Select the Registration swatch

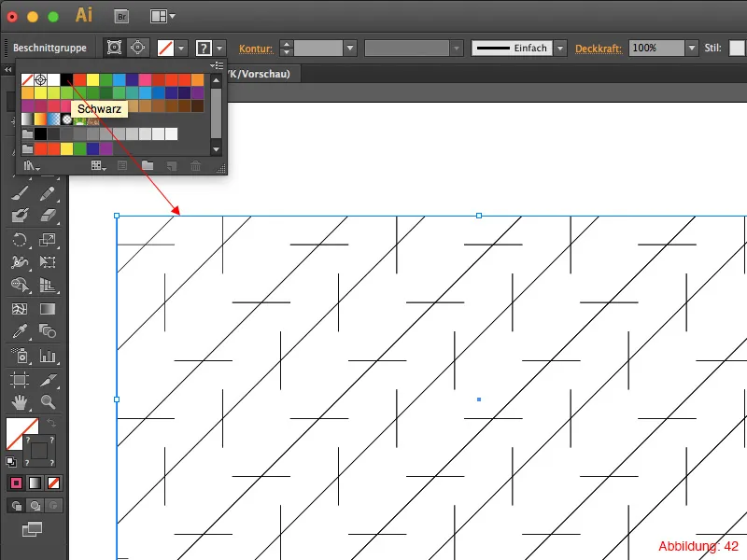(40, 79)
